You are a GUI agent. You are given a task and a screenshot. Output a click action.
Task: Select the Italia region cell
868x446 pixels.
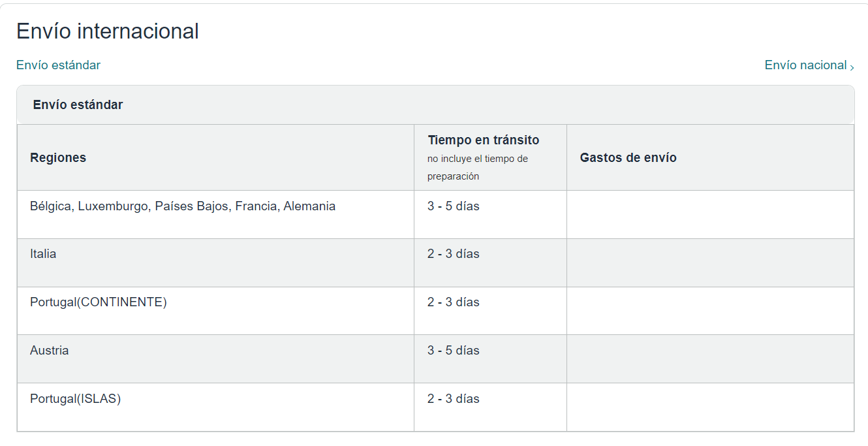(43, 254)
